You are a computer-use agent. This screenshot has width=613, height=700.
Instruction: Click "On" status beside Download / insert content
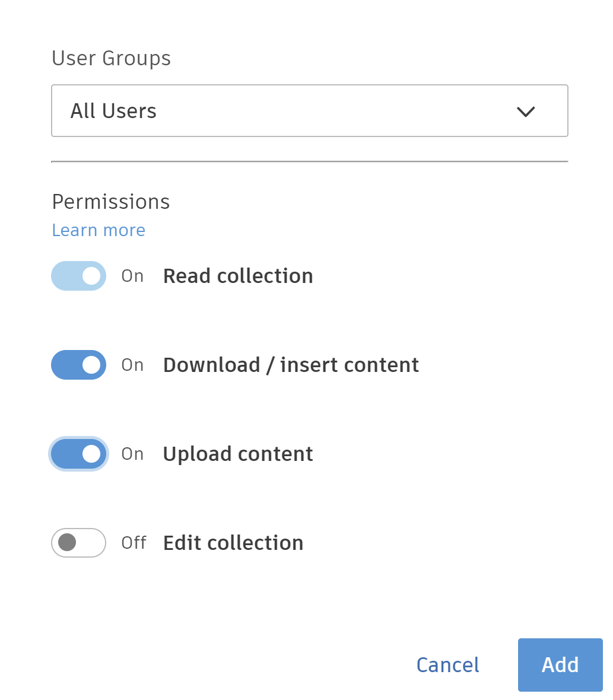point(133,365)
